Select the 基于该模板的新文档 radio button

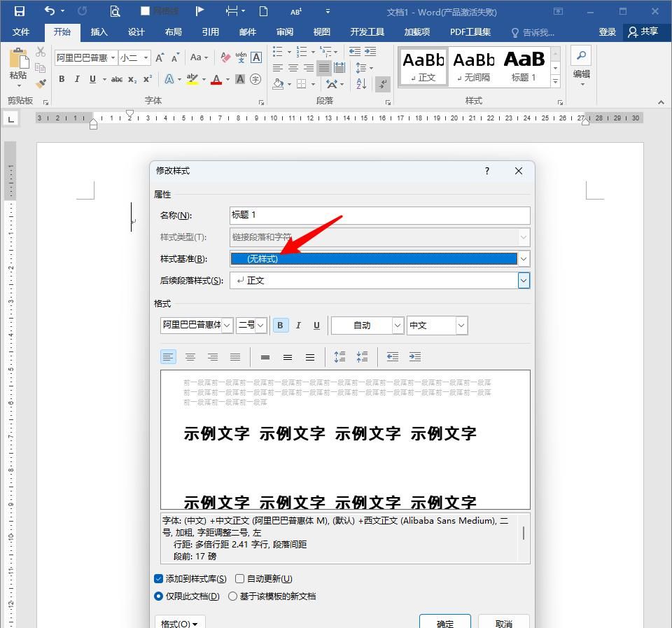pos(232,596)
